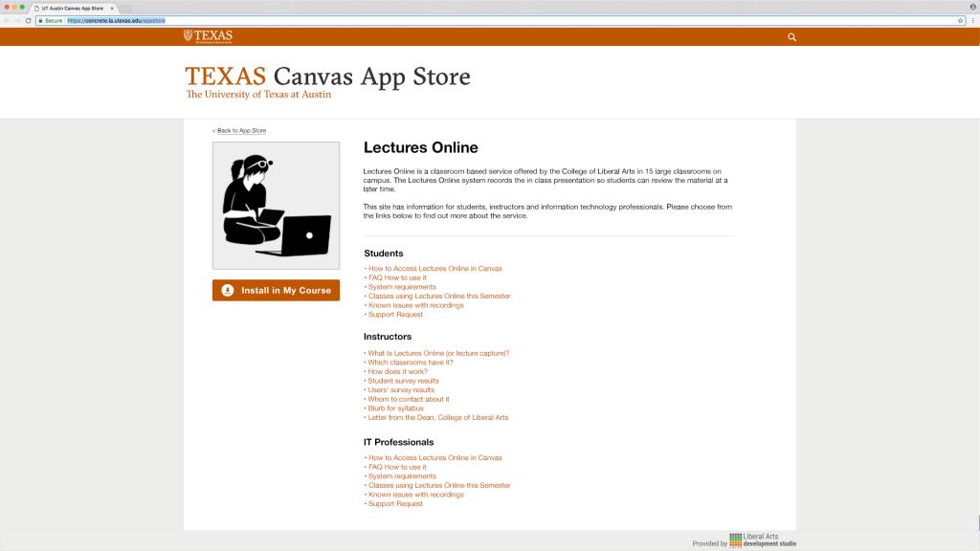Image resolution: width=980 pixels, height=551 pixels.
Task: Open the 'Which classrooms have it?' link
Action: (x=411, y=363)
